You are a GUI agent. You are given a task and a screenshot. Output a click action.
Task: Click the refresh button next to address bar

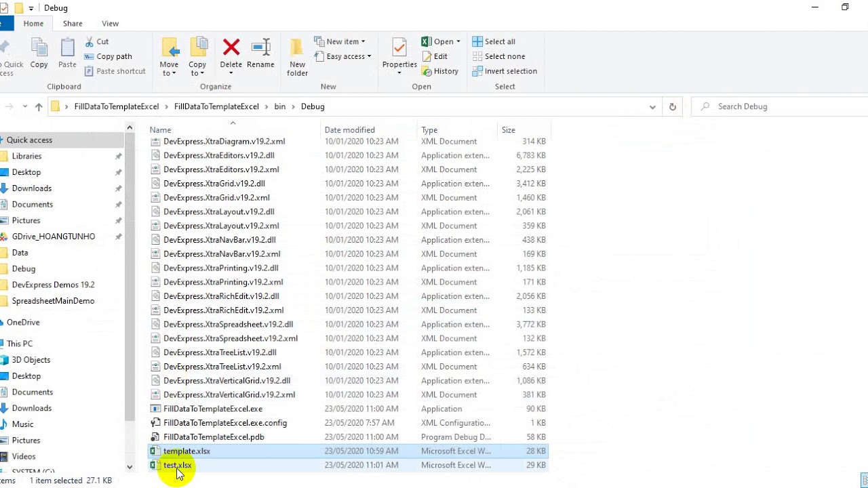[673, 106]
